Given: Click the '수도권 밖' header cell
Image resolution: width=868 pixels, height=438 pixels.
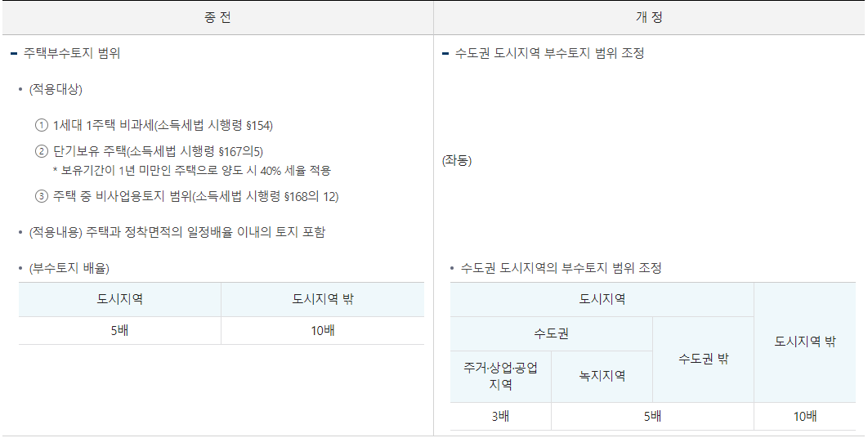Looking at the screenshot, I should coord(703,360).
